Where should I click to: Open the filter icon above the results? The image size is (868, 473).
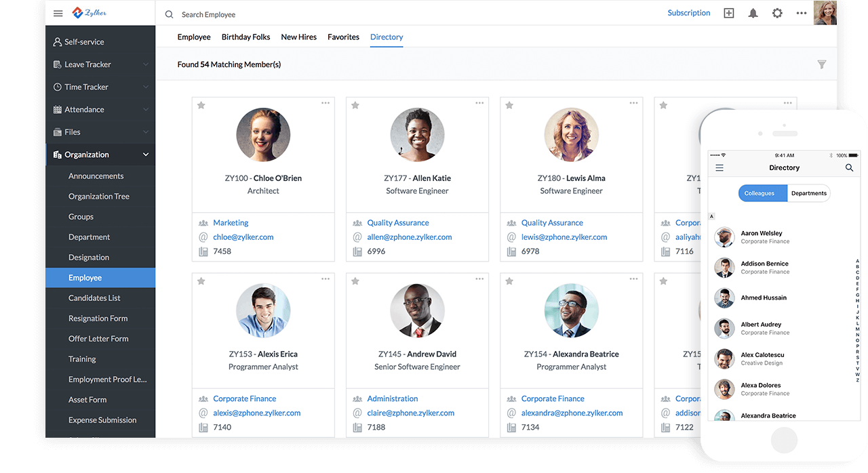pos(822,64)
